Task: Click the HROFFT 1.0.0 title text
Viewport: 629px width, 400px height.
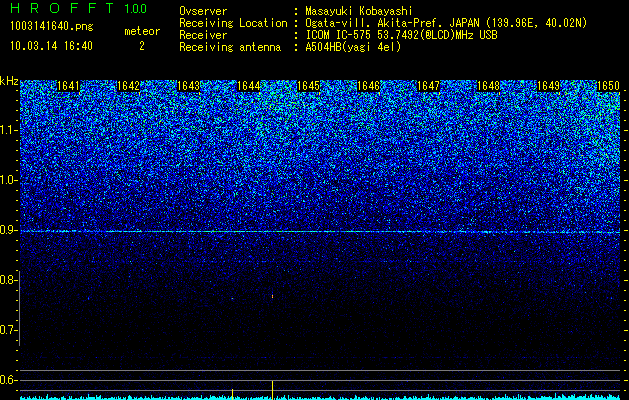Action: click(79, 8)
